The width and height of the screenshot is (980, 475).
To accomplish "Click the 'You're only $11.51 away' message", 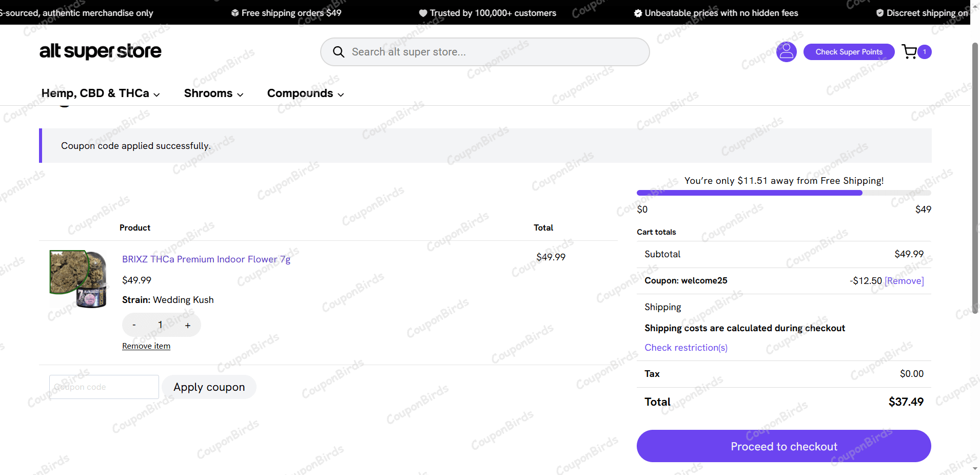I will pos(783,181).
